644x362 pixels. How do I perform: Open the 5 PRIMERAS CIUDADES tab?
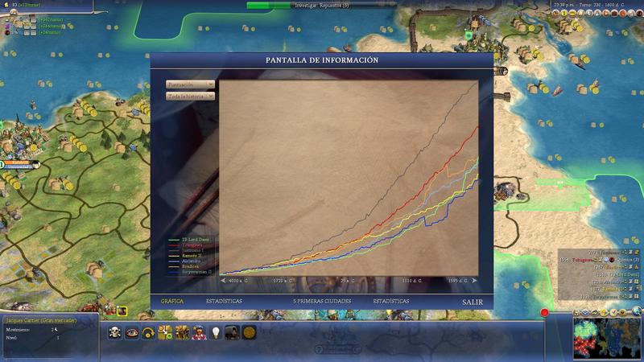(322, 301)
